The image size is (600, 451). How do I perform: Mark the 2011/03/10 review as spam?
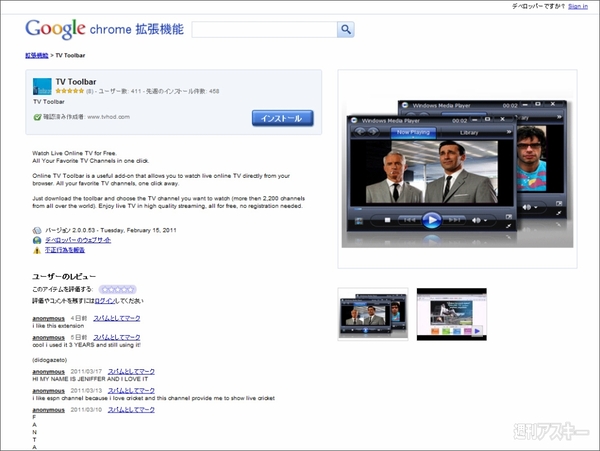(131, 410)
